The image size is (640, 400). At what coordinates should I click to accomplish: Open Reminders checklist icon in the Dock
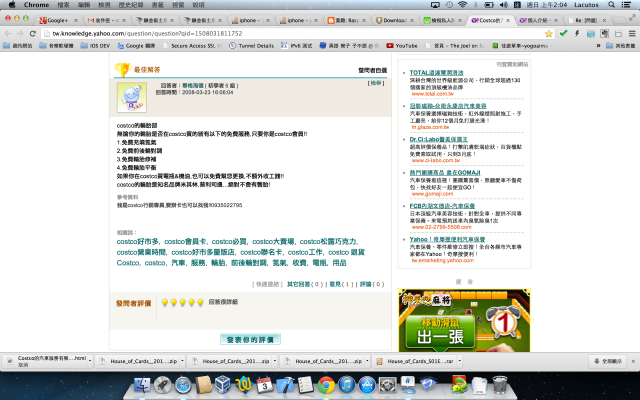point(305,384)
